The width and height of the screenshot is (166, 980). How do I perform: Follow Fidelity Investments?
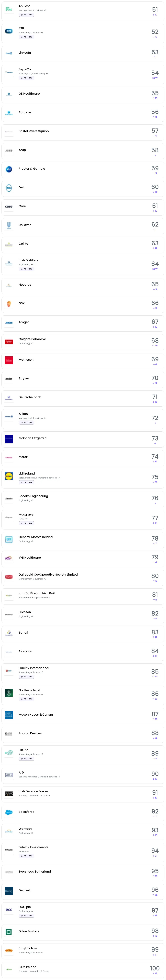tap(27, 856)
